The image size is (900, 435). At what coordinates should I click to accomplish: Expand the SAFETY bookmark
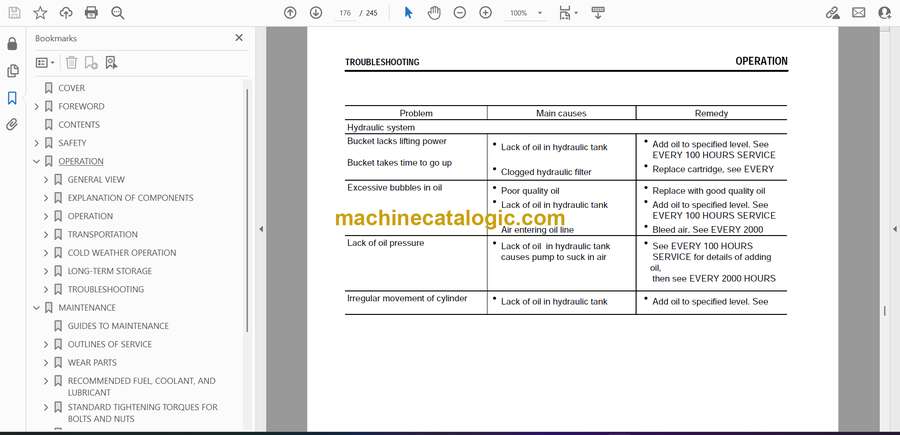[x=37, y=143]
